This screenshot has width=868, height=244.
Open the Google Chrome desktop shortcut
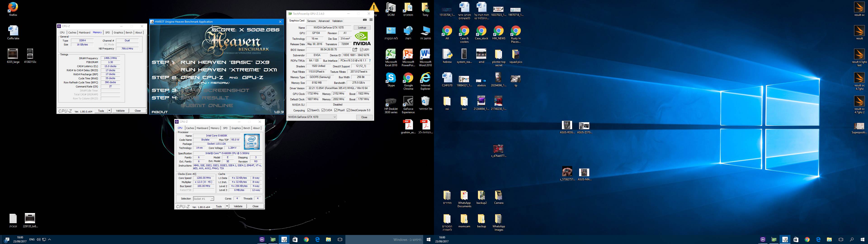coord(408,81)
